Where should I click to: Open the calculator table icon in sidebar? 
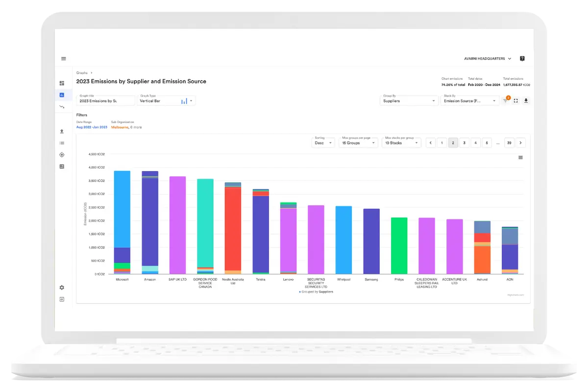[62, 167]
